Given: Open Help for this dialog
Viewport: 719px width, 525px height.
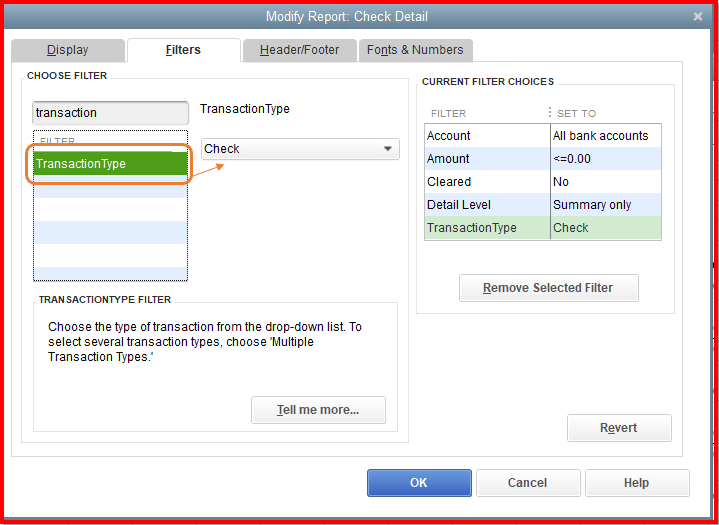Looking at the screenshot, I should (x=637, y=483).
